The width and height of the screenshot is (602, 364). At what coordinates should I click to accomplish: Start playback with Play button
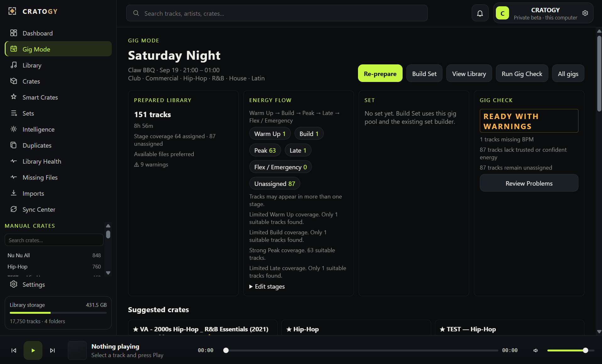click(x=33, y=350)
